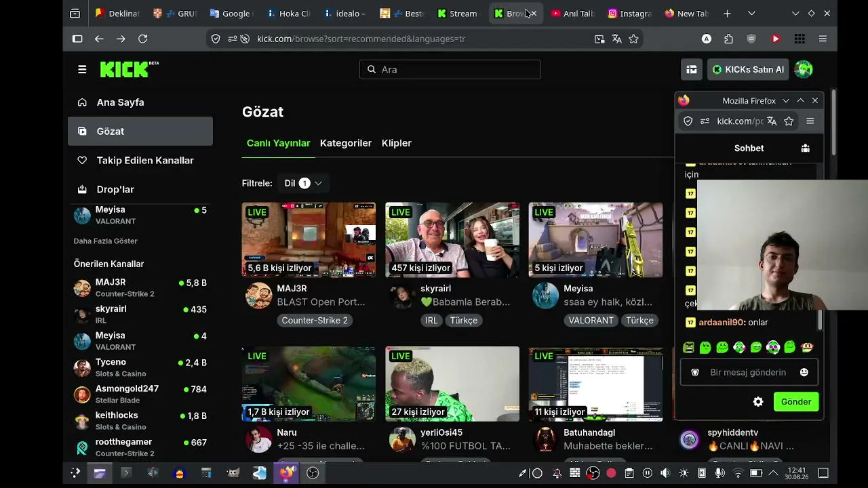Click the volume icon in system tray

pos(665,473)
